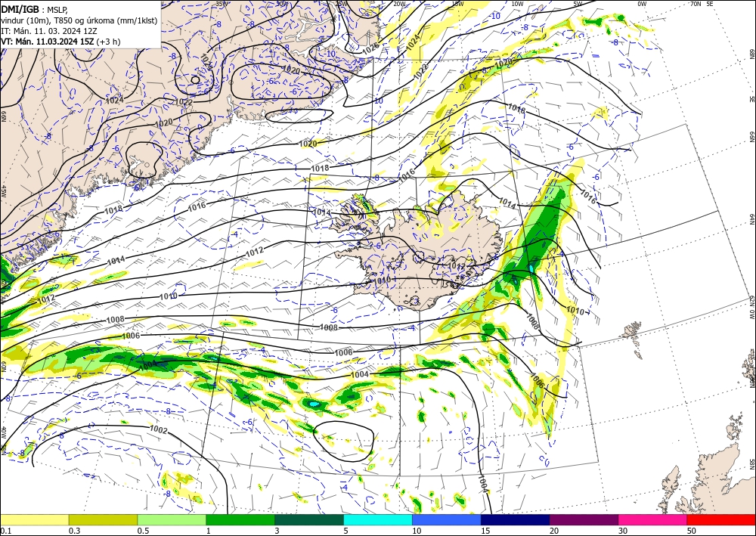Click the blue 10–15 legend color band
The height and width of the screenshot is (536, 756).
(447, 519)
